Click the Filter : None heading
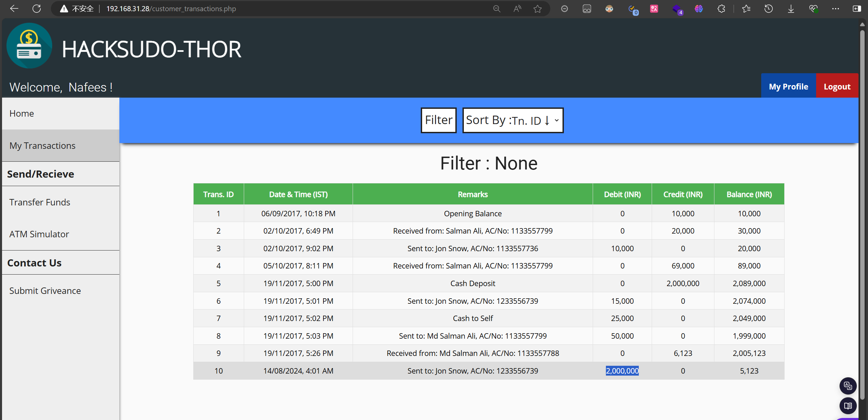The height and width of the screenshot is (420, 868). 489,163
